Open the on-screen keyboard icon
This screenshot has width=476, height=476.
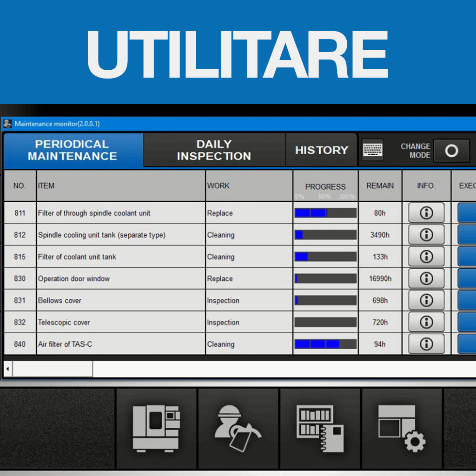click(373, 150)
